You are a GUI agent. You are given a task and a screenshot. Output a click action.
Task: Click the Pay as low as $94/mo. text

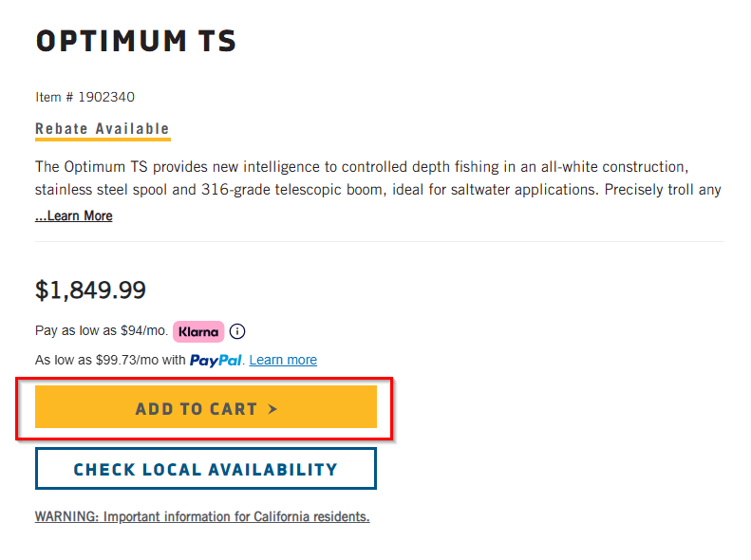[102, 330]
